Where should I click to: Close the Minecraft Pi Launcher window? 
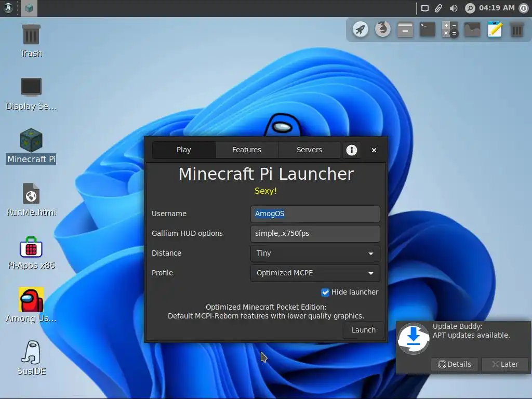(x=374, y=150)
